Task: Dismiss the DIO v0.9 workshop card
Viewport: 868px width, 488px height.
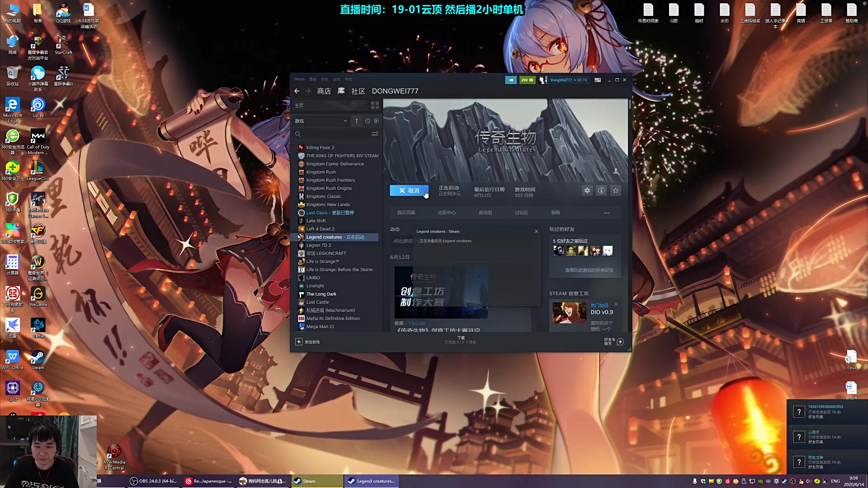Action: tap(616, 304)
